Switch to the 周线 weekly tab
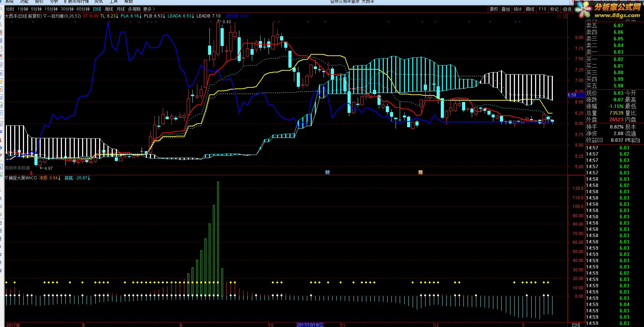Viewport: 644px width, 327px height. (109, 9)
